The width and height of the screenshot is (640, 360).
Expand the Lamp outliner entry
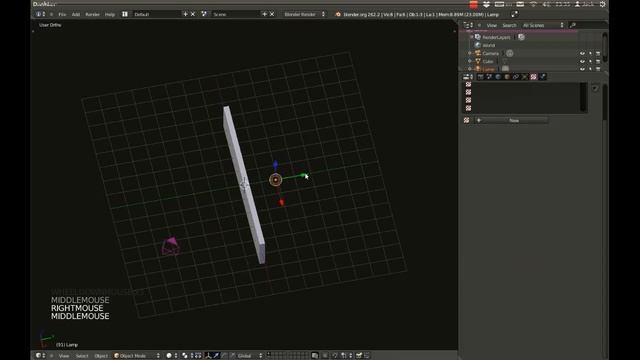(x=470, y=69)
